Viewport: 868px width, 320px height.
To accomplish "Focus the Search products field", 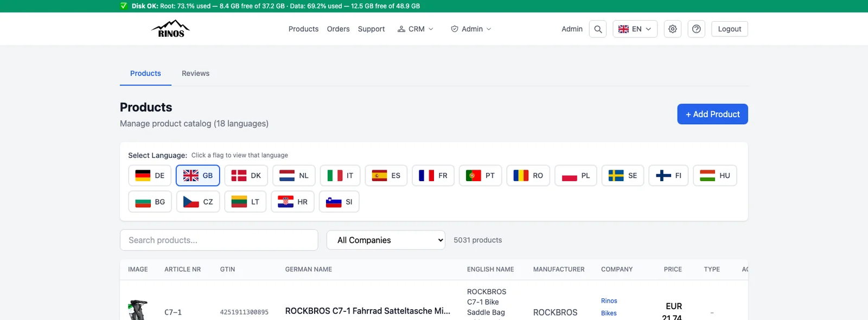I will point(219,240).
